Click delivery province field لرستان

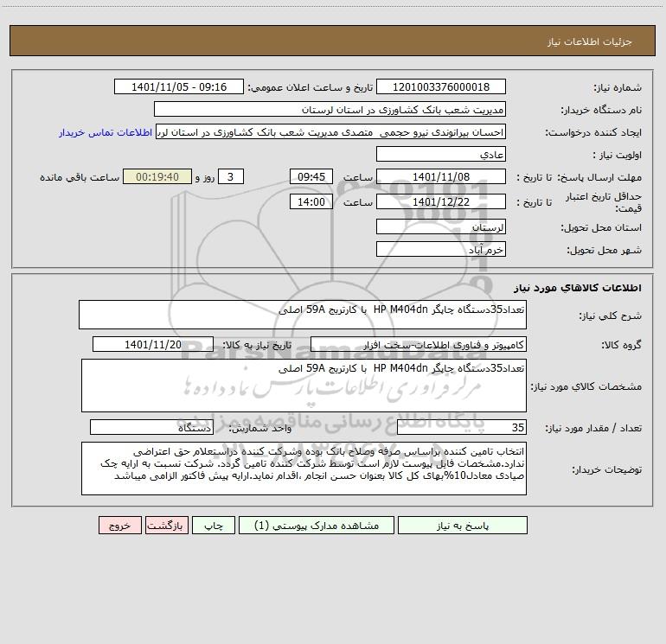click(x=441, y=227)
